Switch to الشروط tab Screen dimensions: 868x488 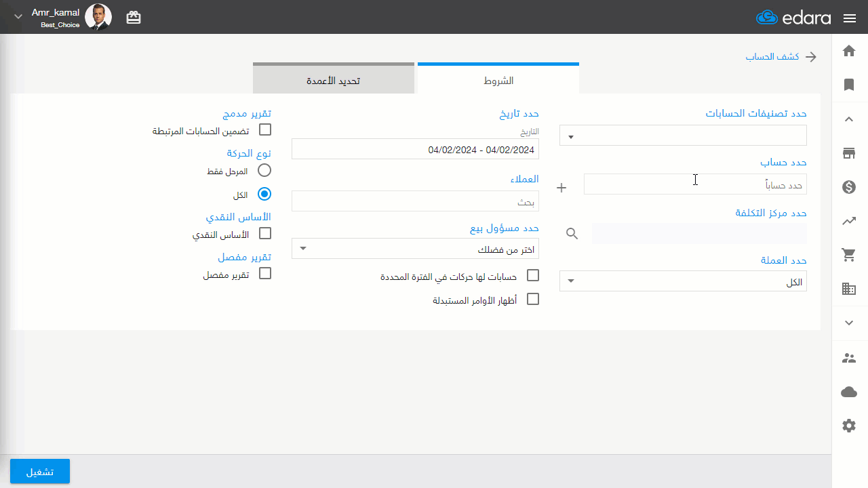pyautogui.click(x=498, y=79)
